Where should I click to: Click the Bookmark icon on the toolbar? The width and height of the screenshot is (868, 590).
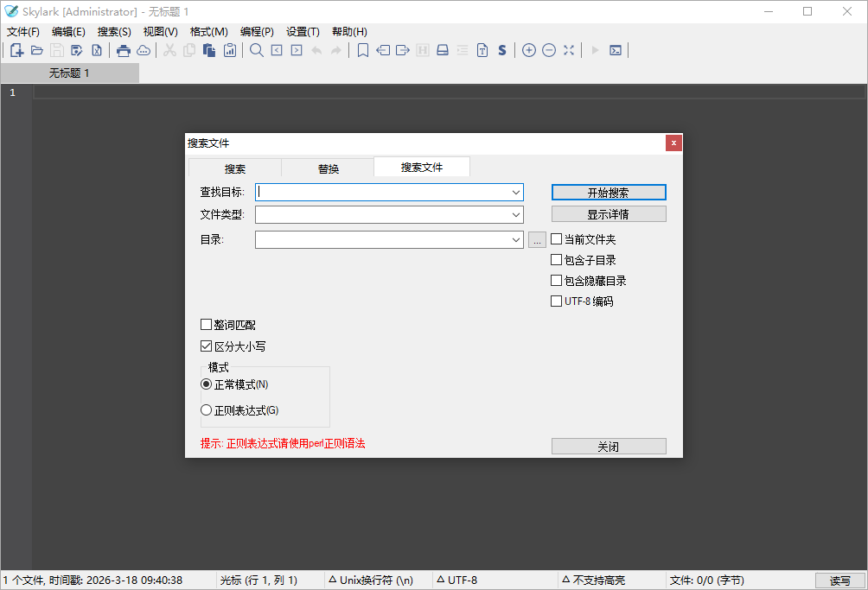(x=362, y=50)
